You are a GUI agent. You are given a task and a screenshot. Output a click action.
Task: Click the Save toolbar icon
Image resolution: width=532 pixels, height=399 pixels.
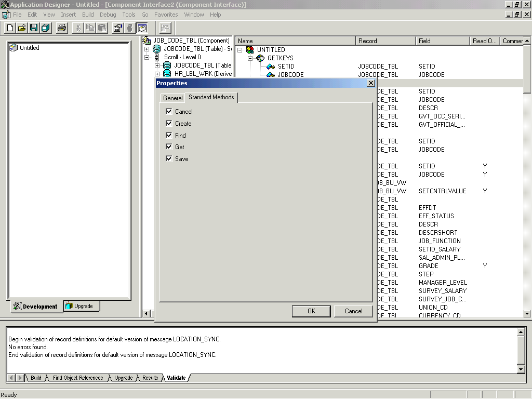(34, 28)
